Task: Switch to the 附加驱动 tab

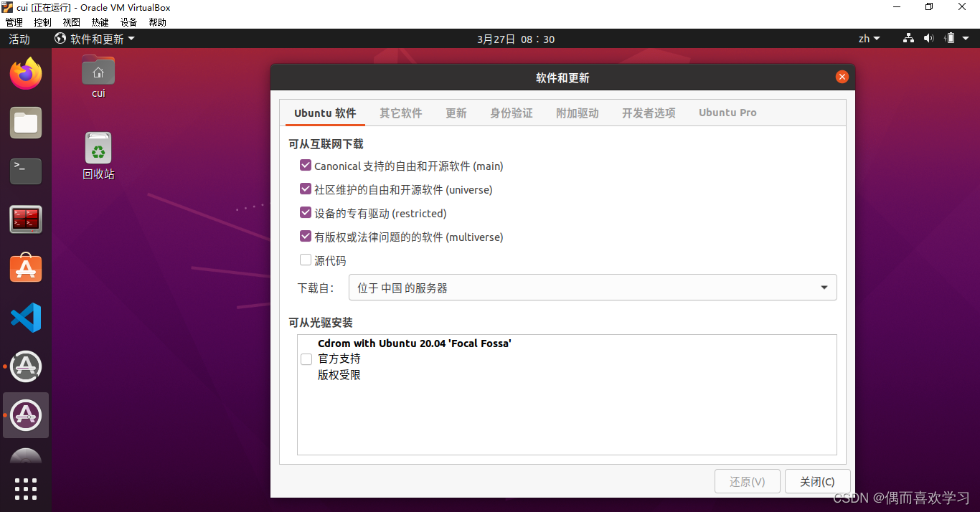Action: tap(578, 113)
